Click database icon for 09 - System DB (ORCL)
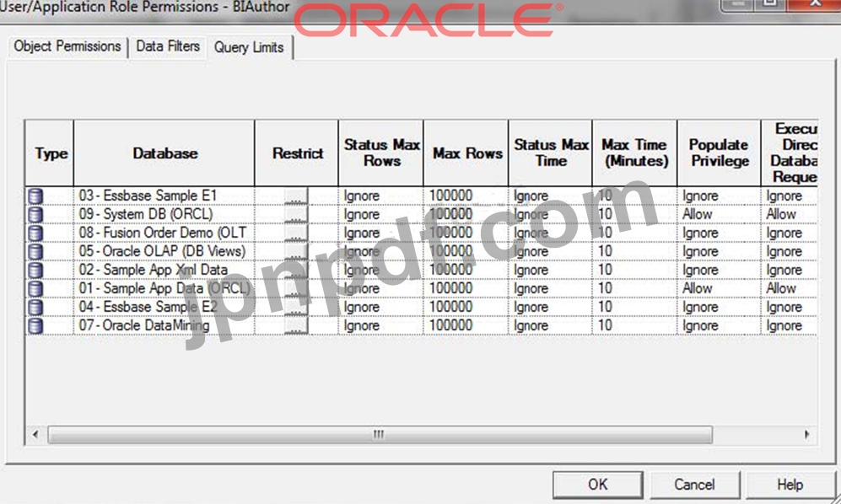This screenshot has width=841, height=504. coord(35,215)
